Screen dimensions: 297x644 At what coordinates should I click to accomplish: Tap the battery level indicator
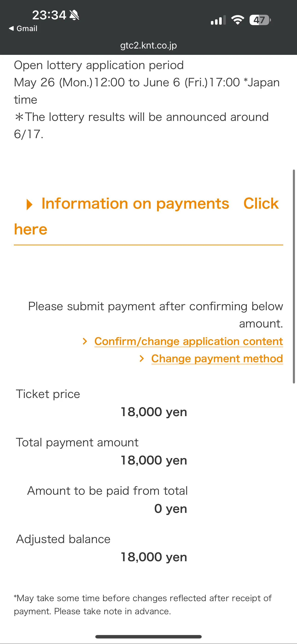260,20
